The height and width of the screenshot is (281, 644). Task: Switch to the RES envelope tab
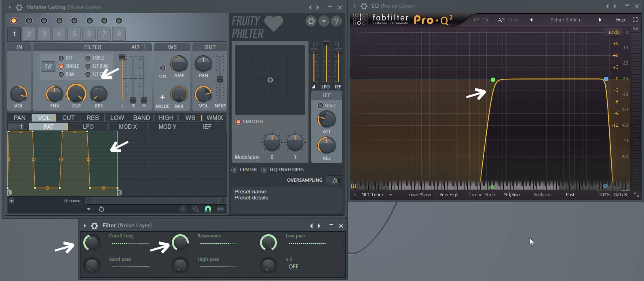click(93, 117)
